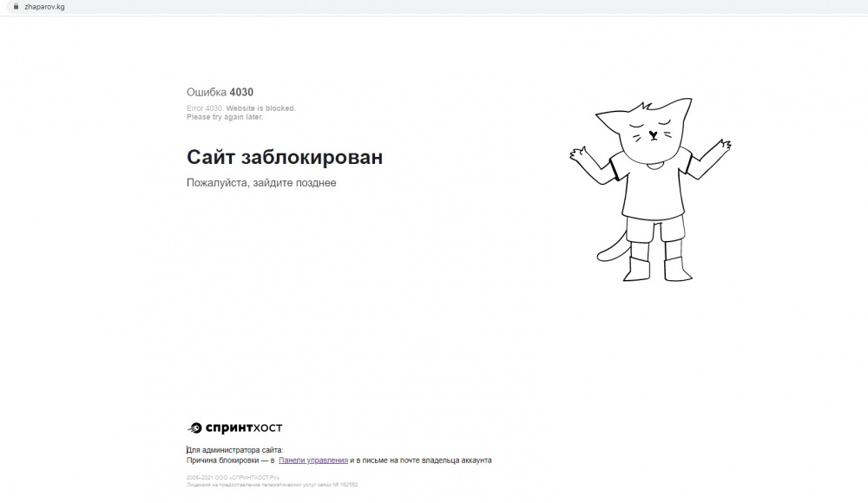Viewport: 868px width, 503px height.
Task: Click the shrugging cat's face
Action: [x=653, y=132]
